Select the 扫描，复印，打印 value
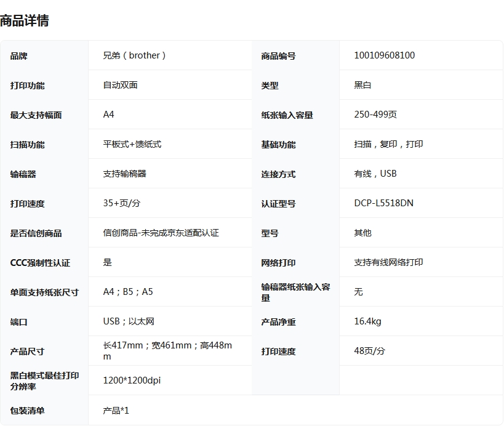The height and width of the screenshot is (426, 504). click(x=388, y=144)
